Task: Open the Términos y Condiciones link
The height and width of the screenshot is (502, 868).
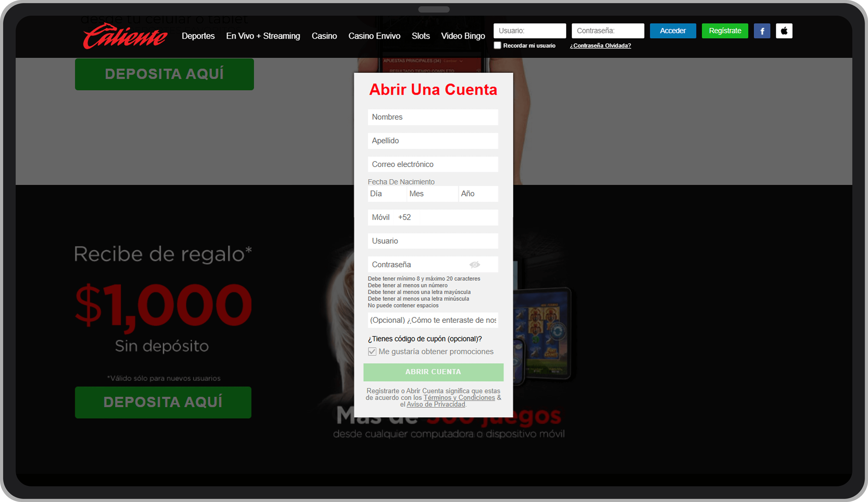Action: [459, 398]
